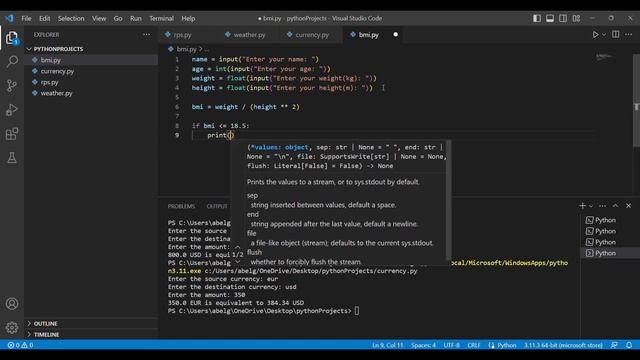Open the Edit menu
The width and height of the screenshot is (640, 360).
click(44, 18)
